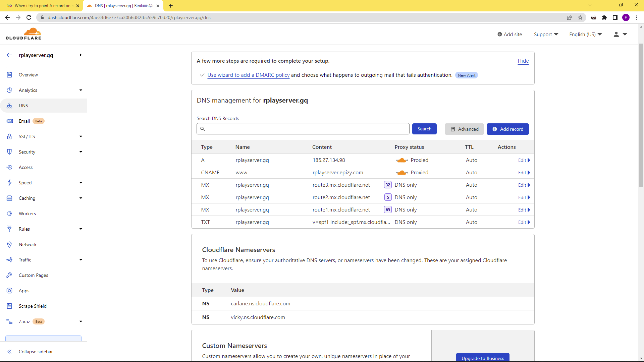The height and width of the screenshot is (362, 644).
Task: Hide the setup steps notice
Action: (523, 61)
